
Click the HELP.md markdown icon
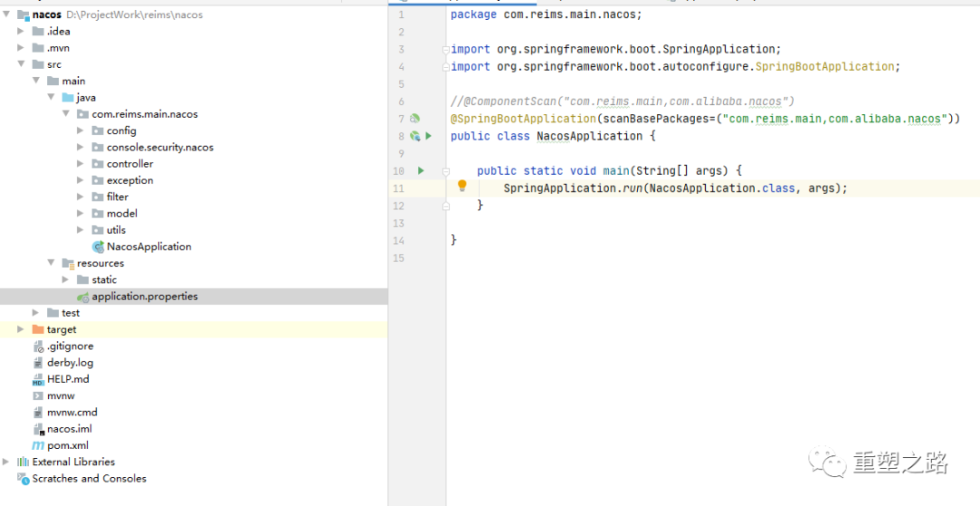[x=38, y=379]
